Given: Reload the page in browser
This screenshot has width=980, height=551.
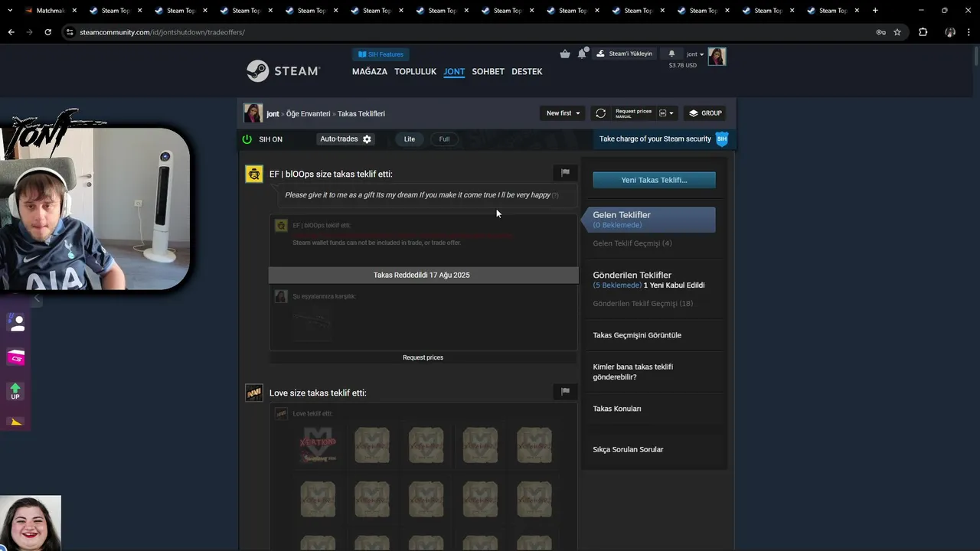Looking at the screenshot, I should [x=47, y=32].
